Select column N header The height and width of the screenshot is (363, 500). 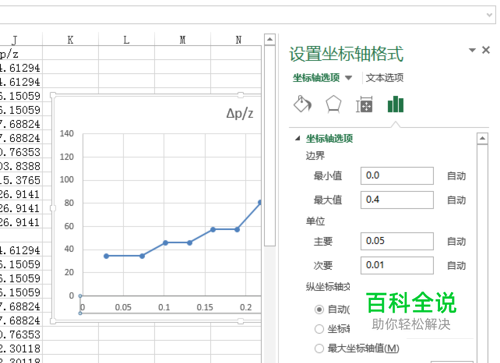[x=238, y=40]
